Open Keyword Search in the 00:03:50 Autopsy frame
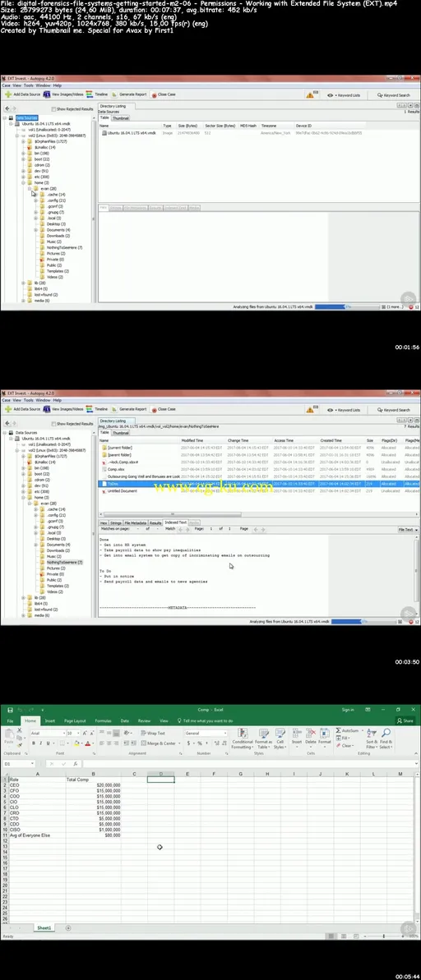The width and height of the screenshot is (421, 980). (394, 410)
